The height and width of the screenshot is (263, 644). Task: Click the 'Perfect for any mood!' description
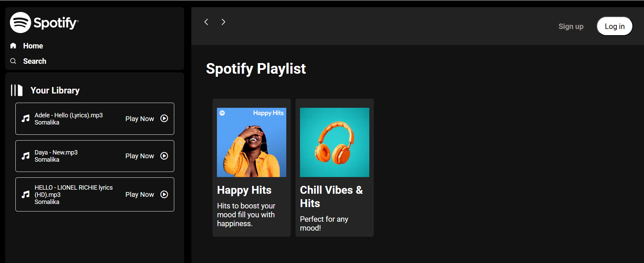click(324, 223)
